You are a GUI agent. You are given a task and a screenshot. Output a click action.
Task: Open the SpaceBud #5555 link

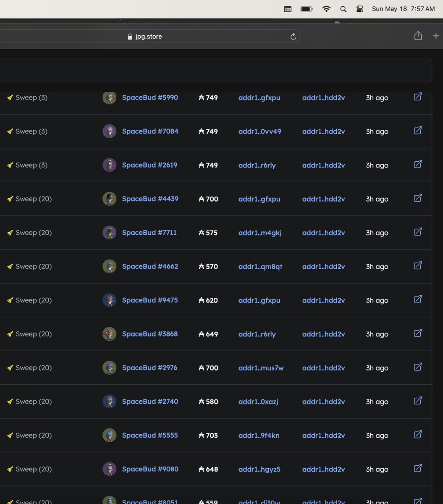(x=150, y=435)
